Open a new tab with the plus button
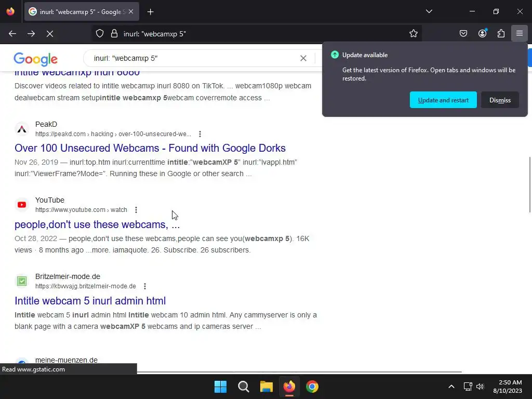The width and height of the screenshot is (532, 399). [x=150, y=12]
